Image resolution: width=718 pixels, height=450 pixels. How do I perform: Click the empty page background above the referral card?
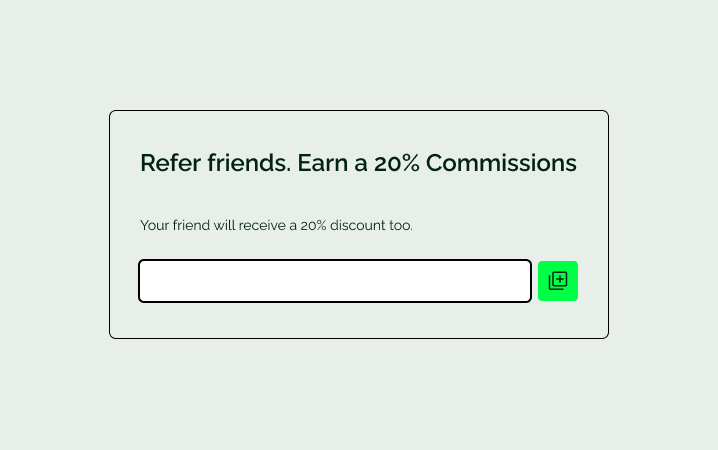[359, 55]
